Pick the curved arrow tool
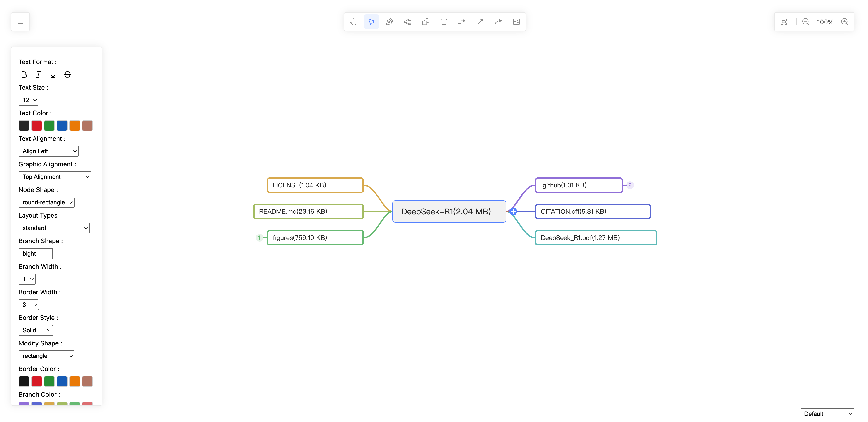868x422 pixels. coord(498,22)
